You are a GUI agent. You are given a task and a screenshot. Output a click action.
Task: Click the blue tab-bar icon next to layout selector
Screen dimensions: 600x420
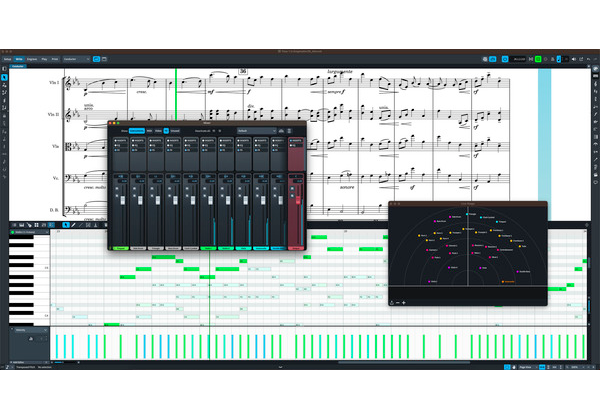point(96,59)
